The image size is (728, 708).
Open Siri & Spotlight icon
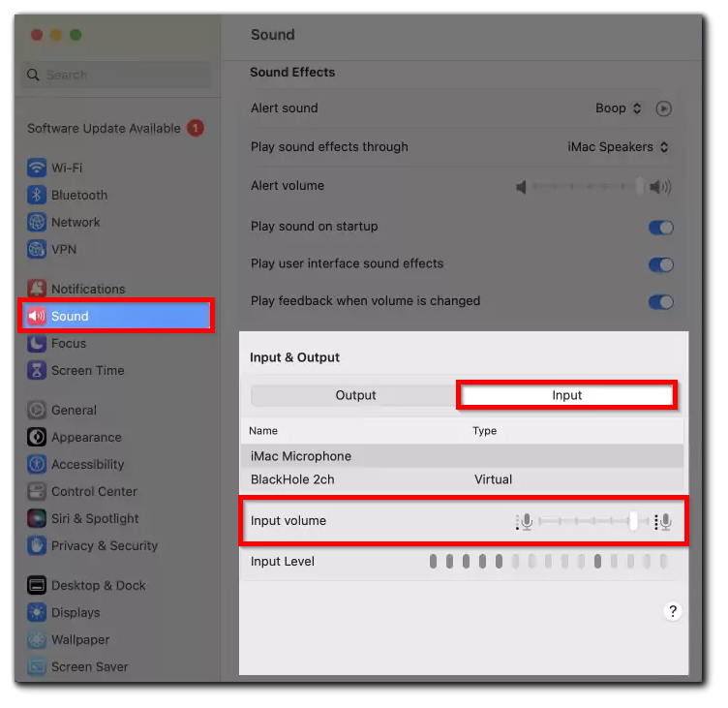coord(37,518)
